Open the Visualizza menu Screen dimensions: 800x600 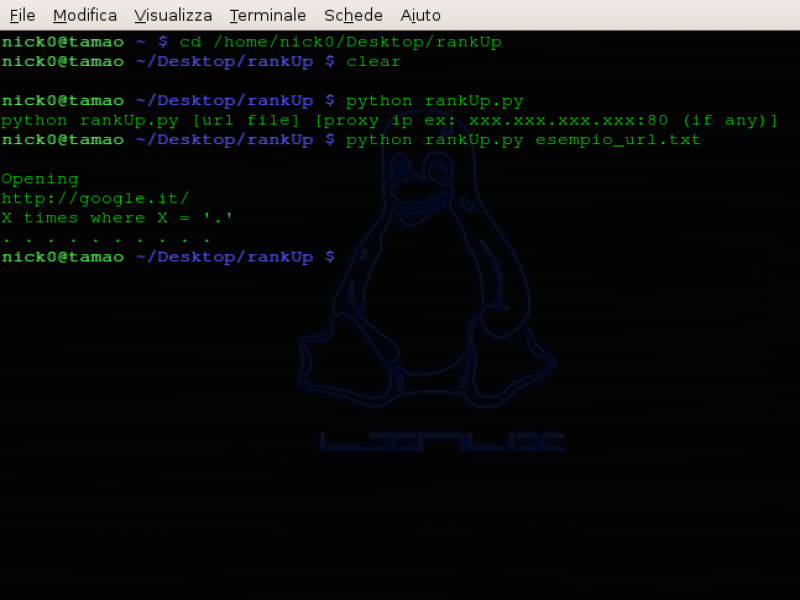173,15
